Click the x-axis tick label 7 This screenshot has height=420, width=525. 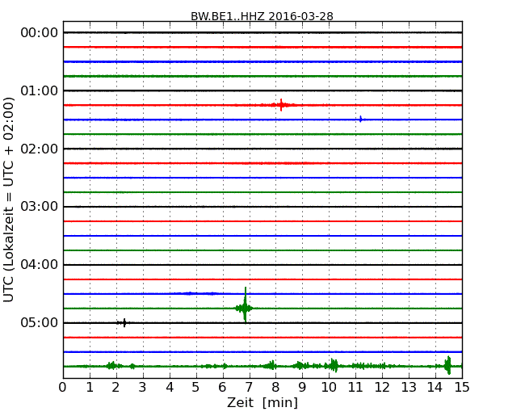click(x=249, y=388)
